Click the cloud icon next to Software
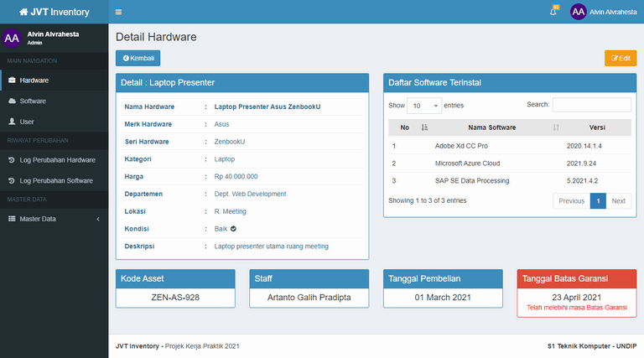 [x=12, y=101]
